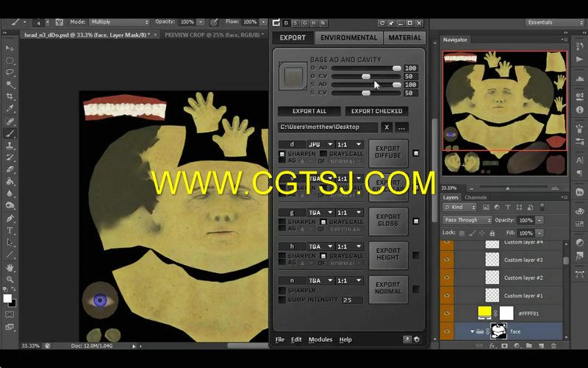Toggle the export-checked box beside EXPORT HEIGHT

pos(416,255)
